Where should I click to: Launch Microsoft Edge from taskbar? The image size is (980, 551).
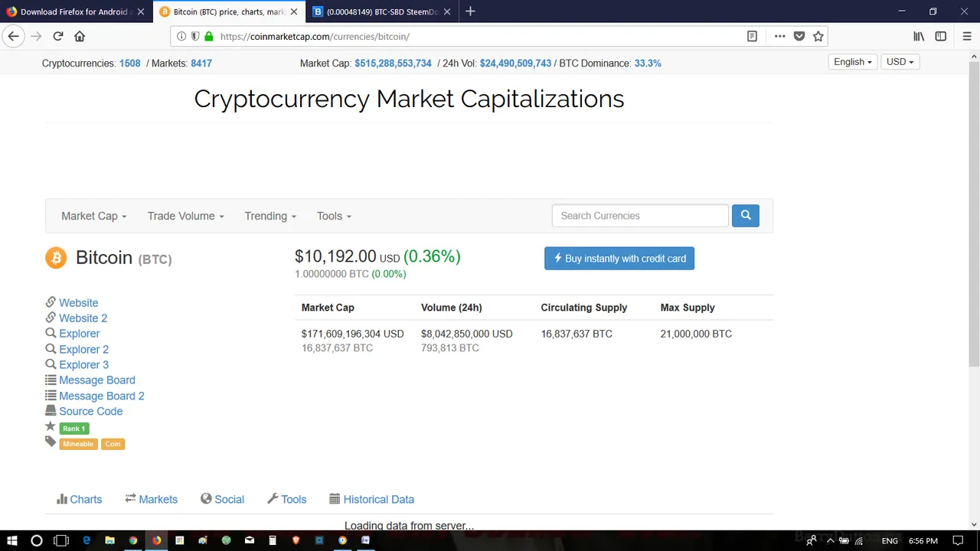coord(87,540)
